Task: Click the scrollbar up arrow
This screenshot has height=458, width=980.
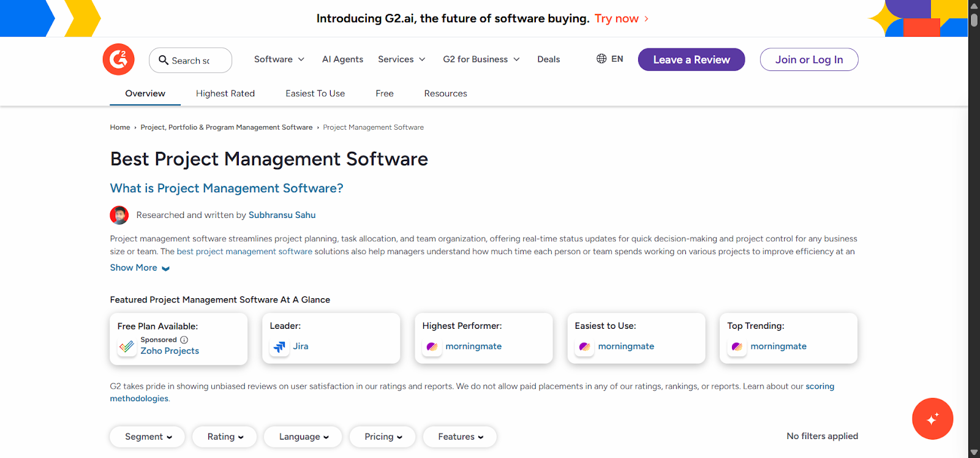Action: (x=974, y=5)
